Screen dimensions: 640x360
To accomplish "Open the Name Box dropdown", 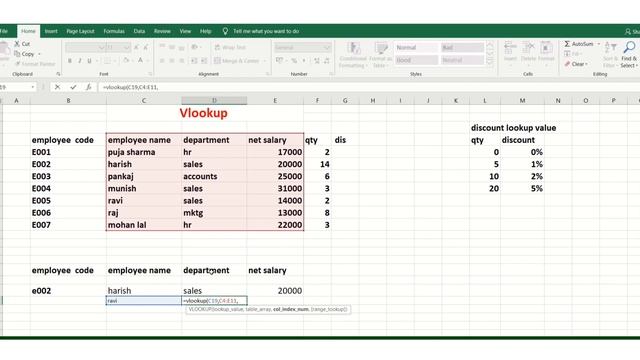I will tap(33, 87).
